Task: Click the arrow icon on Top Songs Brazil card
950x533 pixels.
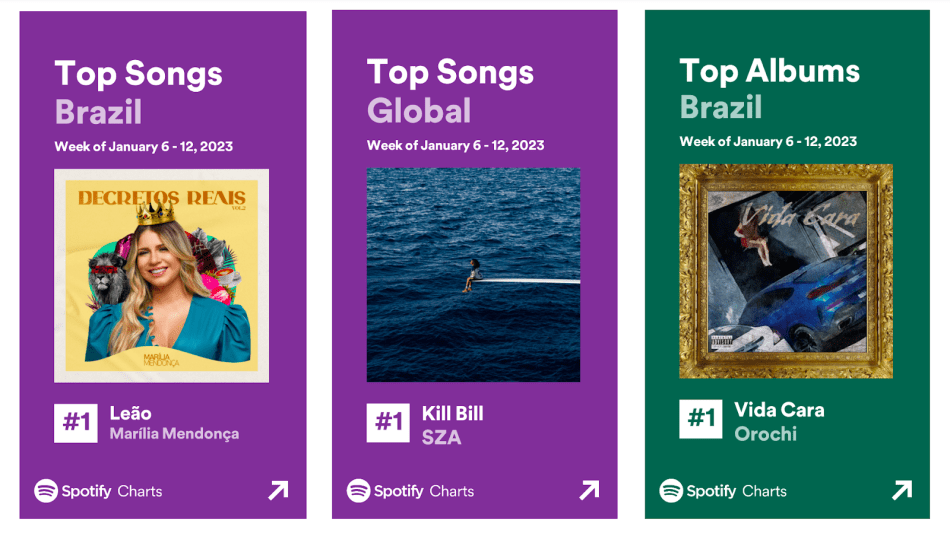Action: [x=278, y=490]
